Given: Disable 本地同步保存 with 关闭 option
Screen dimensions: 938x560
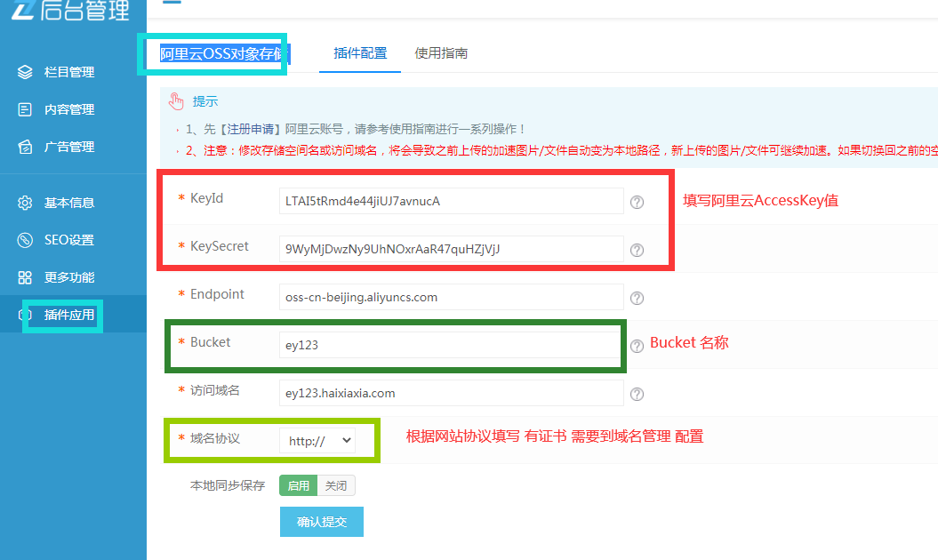Looking at the screenshot, I should click(336, 485).
